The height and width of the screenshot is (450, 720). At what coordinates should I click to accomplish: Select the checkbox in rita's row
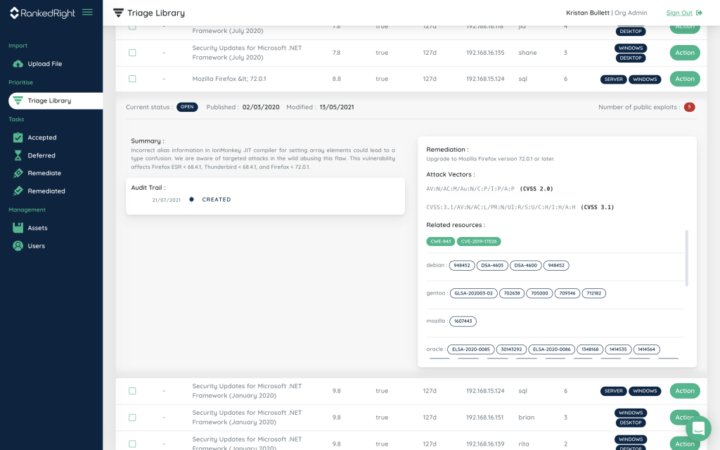[132, 444]
